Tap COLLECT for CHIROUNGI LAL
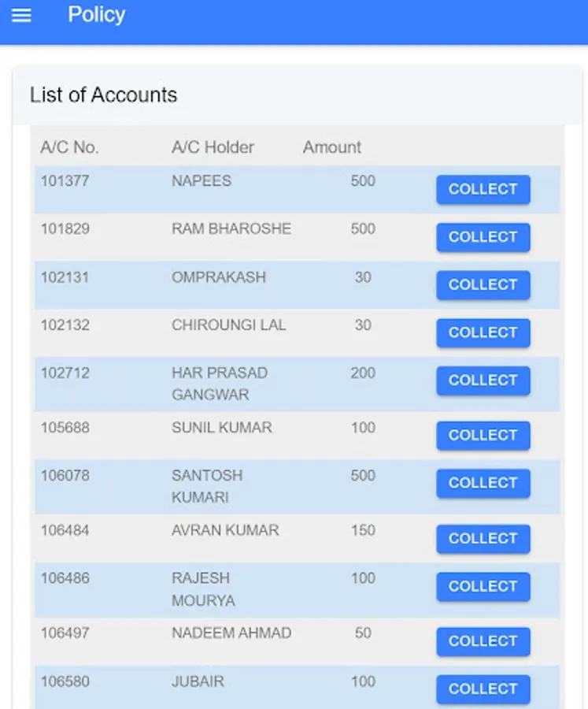This screenshot has width=588, height=709. pos(483,332)
